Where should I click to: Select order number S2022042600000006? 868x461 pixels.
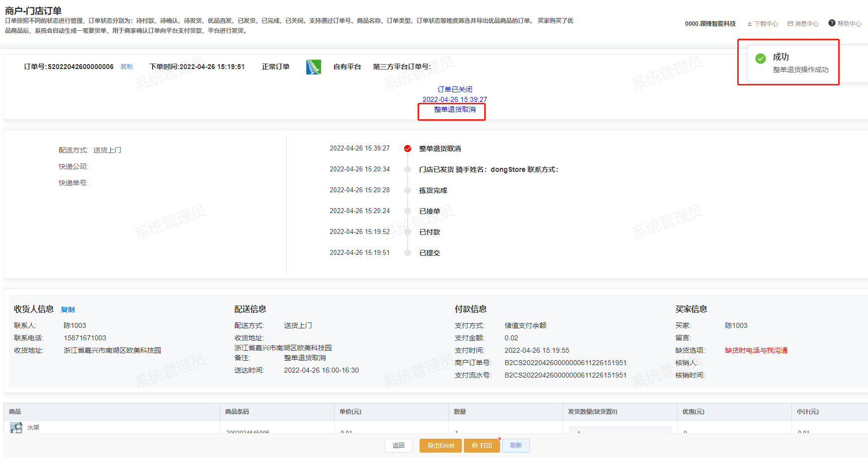click(x=81, y=67)
